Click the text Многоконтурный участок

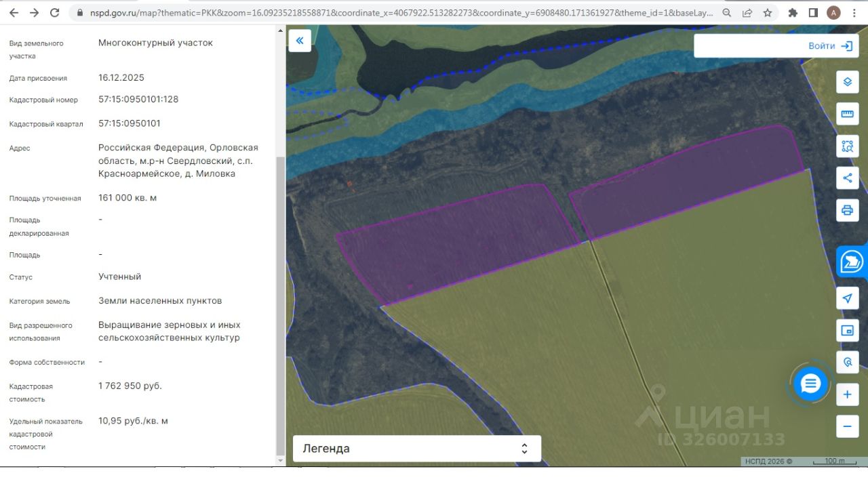click(x=155, y=43)
